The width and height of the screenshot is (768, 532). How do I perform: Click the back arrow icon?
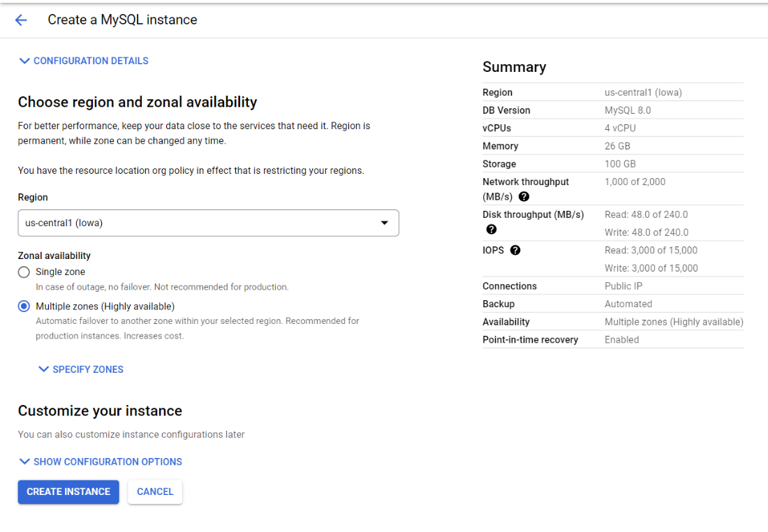coord(21,20)
